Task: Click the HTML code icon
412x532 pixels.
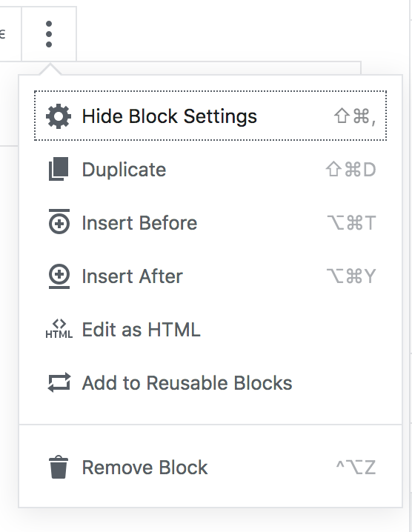Action: [59, 329]
